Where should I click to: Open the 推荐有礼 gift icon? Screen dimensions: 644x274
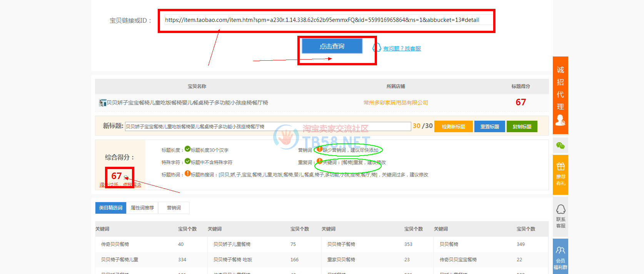pyautogui.click(x=561, y=174)
